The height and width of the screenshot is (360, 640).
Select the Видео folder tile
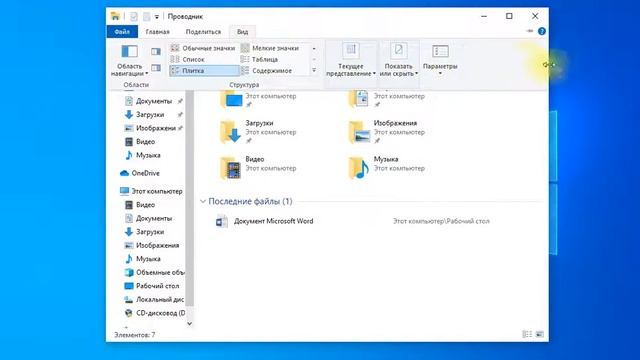(x=259, y=167)
